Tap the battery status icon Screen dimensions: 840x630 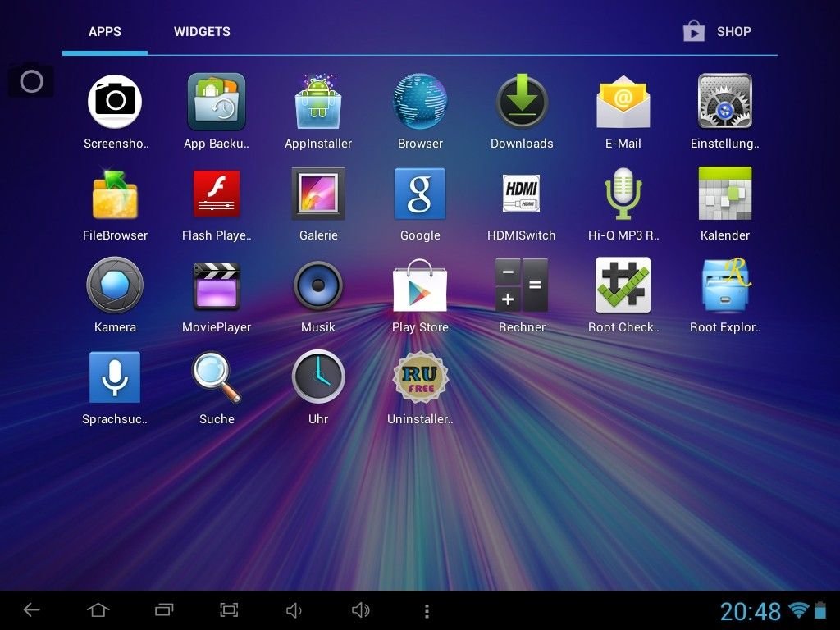coord(820,610)
